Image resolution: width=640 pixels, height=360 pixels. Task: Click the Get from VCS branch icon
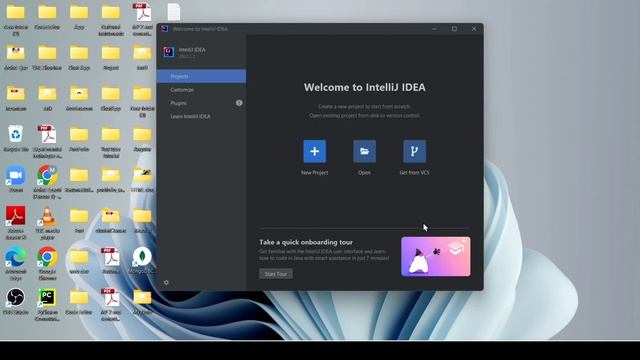pos(414,151)
